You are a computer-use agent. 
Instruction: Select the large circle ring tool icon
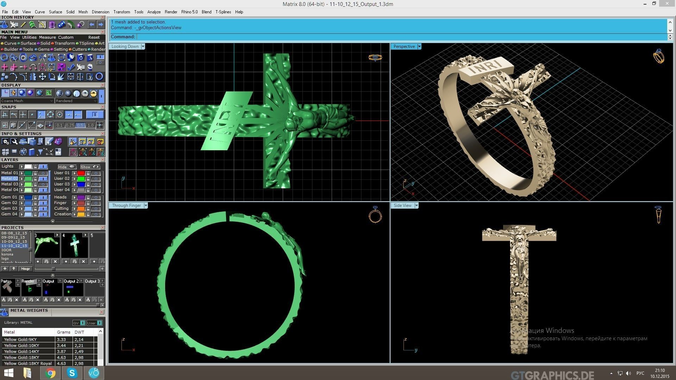[x=99, y=76]
